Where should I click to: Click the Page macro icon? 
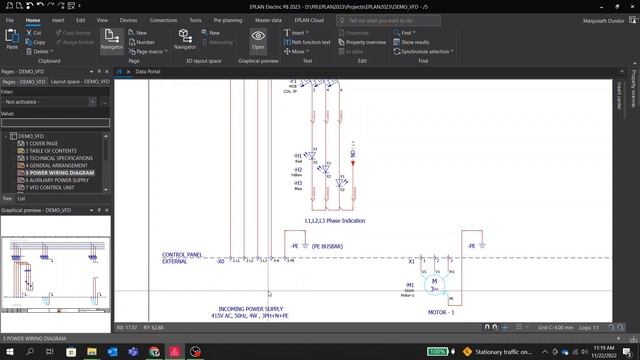tap(132, 51)
